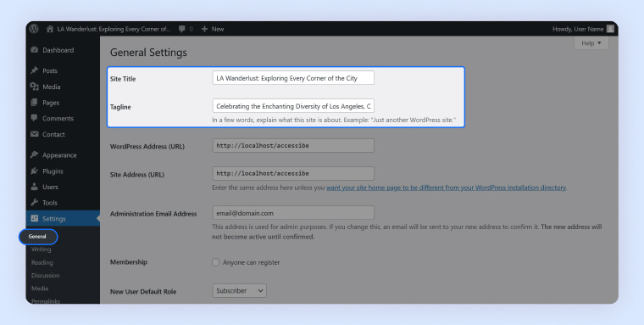Open the Reading settings submenu

(42, 262)
